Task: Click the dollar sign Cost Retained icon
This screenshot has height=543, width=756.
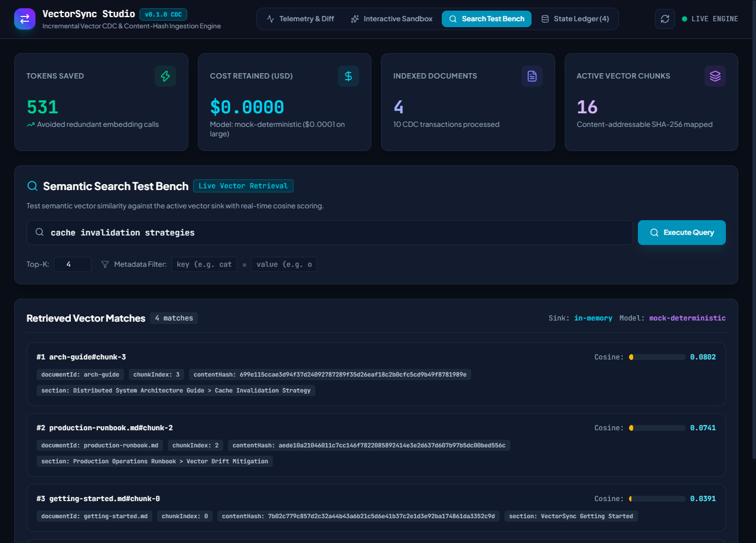Action: pos(348,76)
